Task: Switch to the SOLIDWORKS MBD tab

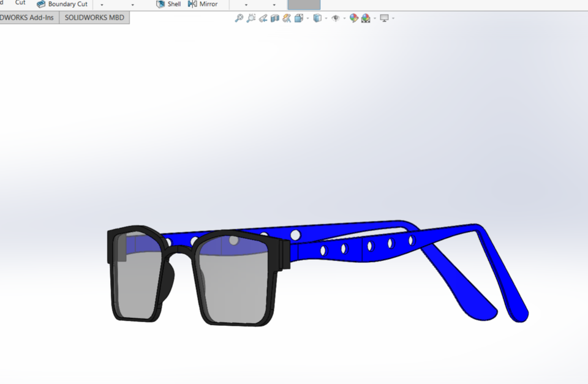Action: (94, 17)
